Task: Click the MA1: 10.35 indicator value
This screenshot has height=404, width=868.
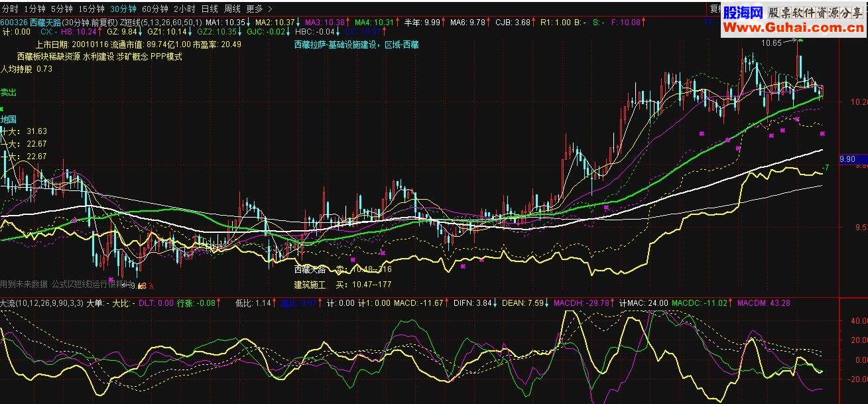Action: click(226, 22)
